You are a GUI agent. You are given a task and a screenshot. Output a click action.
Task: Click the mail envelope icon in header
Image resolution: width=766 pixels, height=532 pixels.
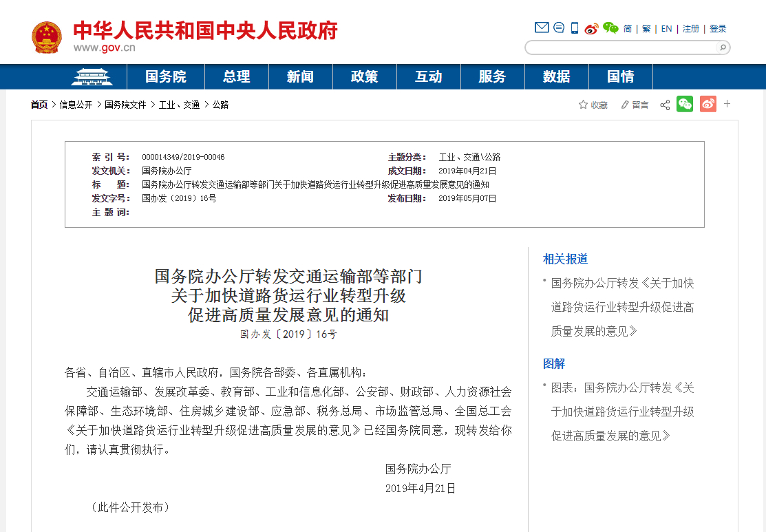(542, 28)
